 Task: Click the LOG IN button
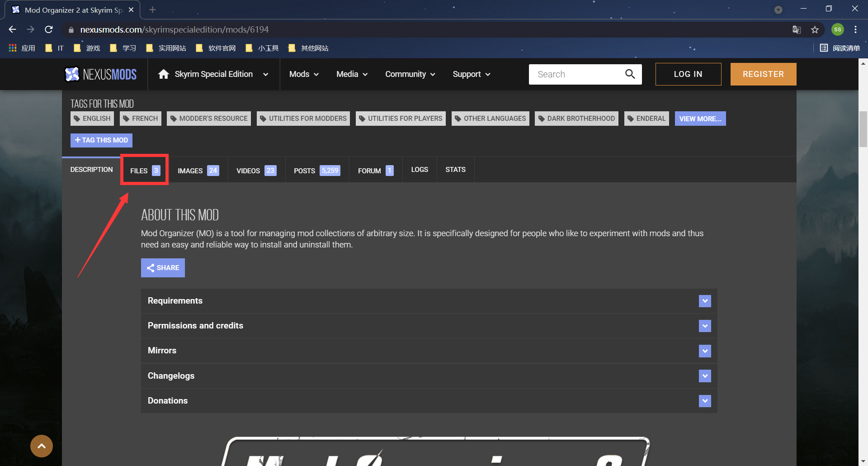(688, 74)
